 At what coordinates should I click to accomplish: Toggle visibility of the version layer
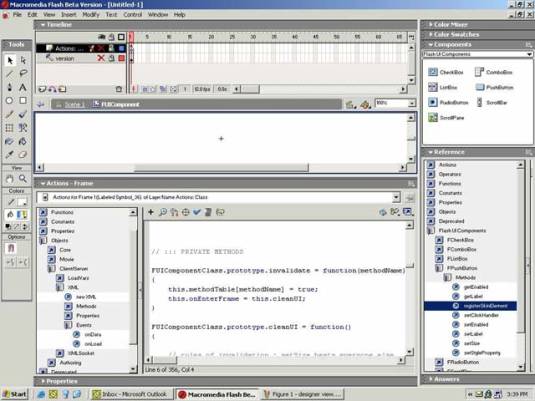[x=101, y=58]
